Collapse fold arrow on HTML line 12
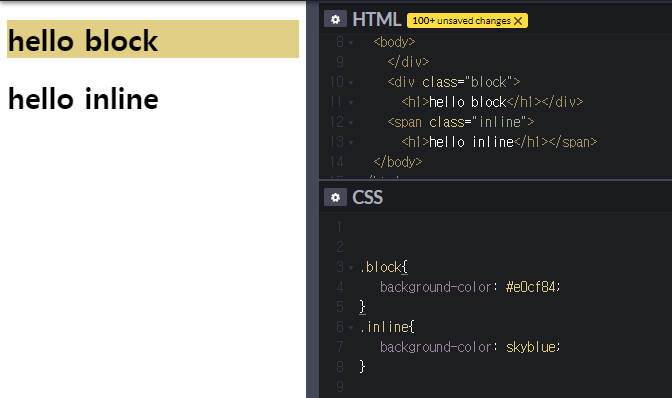Image resolution: width=672 pixels, height=398 pixels. pyautogui.click(x=351, y=123)
